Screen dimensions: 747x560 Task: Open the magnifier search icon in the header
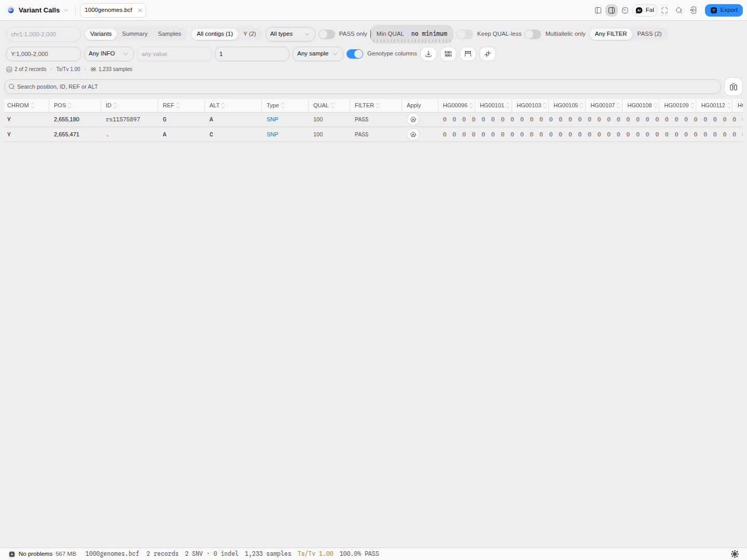click(679, 10)
